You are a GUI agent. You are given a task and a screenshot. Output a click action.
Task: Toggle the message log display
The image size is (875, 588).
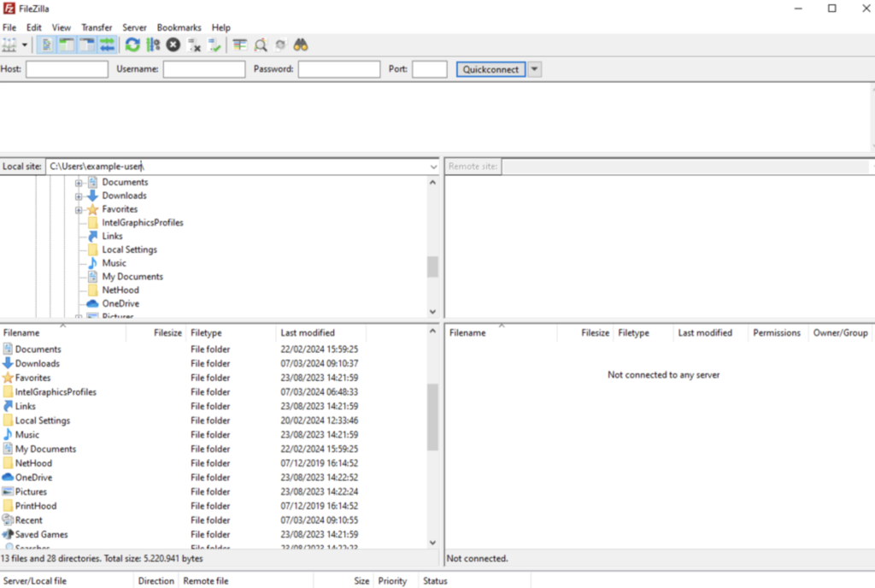point(44,44)
